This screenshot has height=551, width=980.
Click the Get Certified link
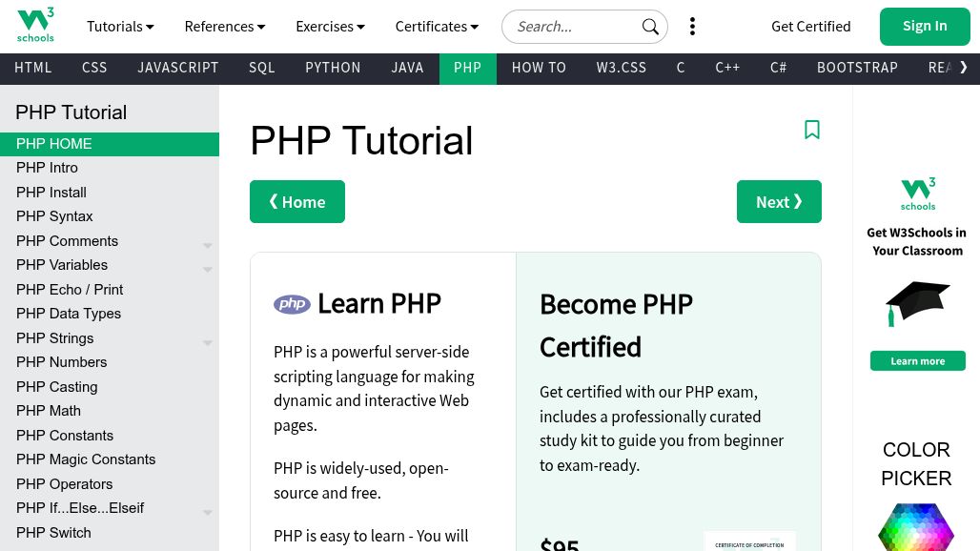(x=810, y=27)
